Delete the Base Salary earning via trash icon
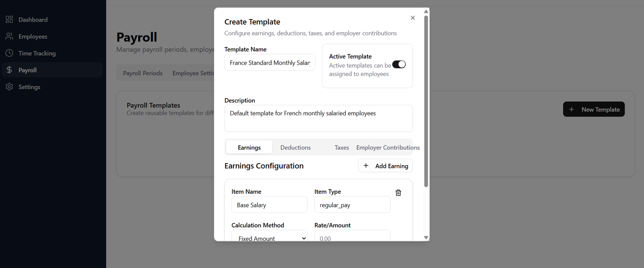The width and height of the screenshot is (644, 268). click(x=398, y=193)
